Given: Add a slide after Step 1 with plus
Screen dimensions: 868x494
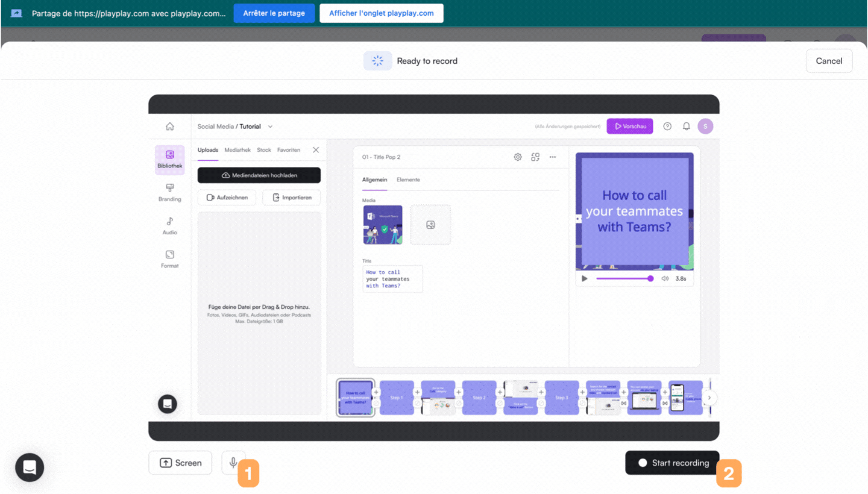Looking at the screenshot, I should tap(417, 392).
